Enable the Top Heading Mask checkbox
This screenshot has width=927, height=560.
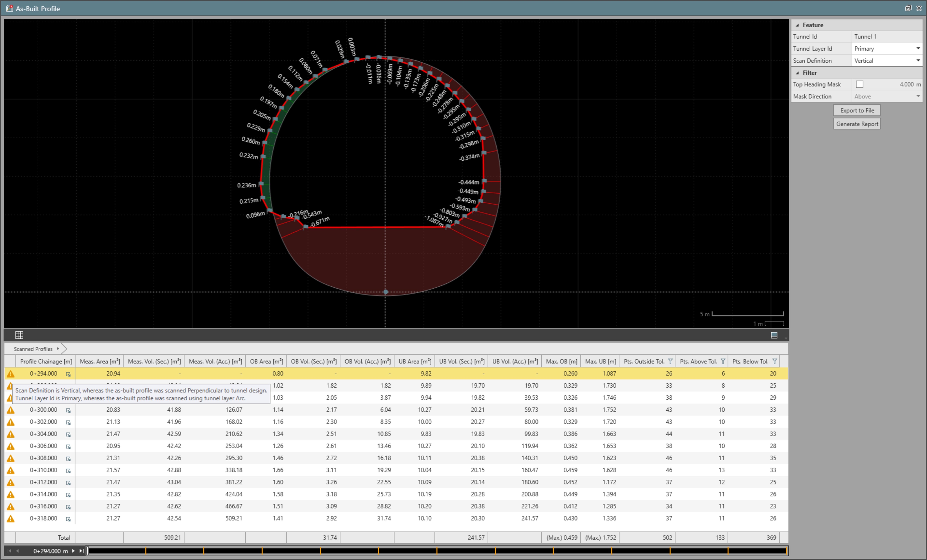pos(859,84)
